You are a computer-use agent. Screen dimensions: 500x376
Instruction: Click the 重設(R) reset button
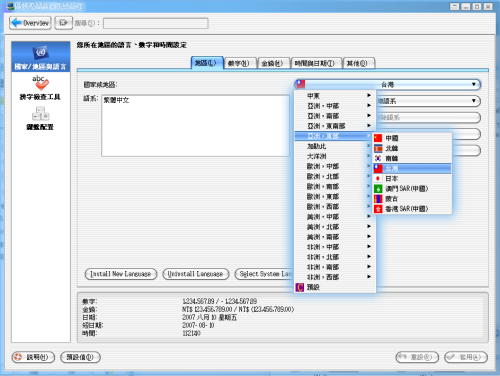417,357
